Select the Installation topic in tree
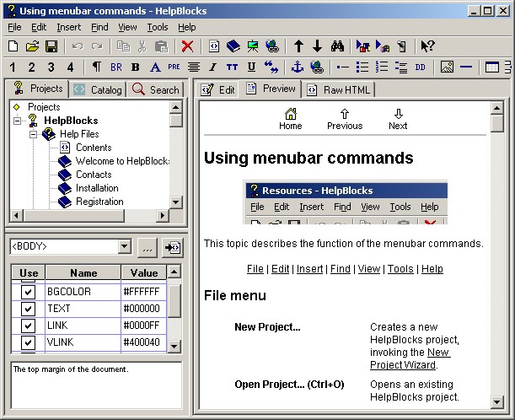 (x=97, y=188)
